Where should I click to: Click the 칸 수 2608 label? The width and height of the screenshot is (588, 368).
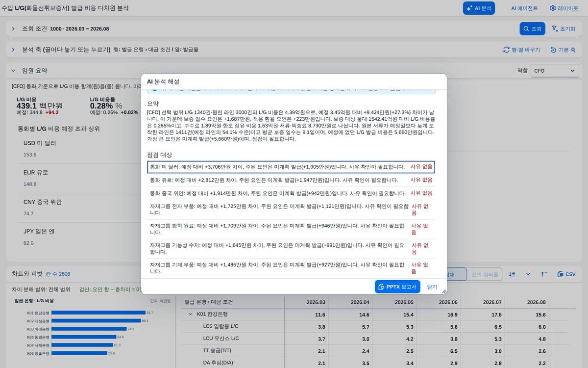click(x=58, y=274)
